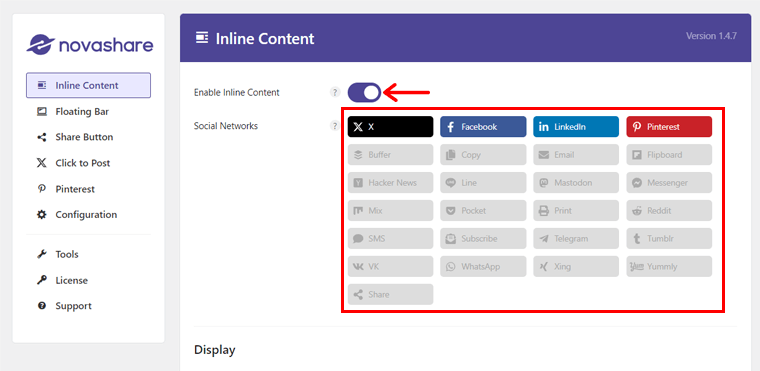Viewport: 760px width, 371px height.
Task: Open the Inline Content sidebar menu
Action: (x=88, y=85)
